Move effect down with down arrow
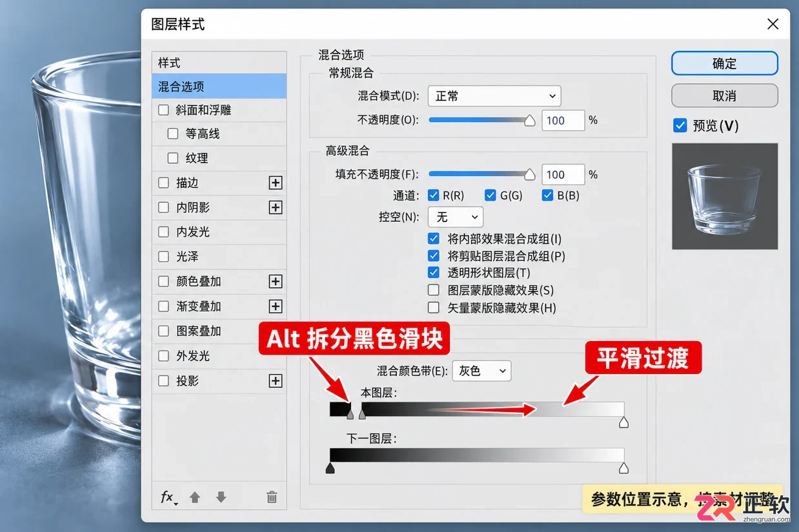The height and width of the screenshot is (532, 799). [221, 497]
